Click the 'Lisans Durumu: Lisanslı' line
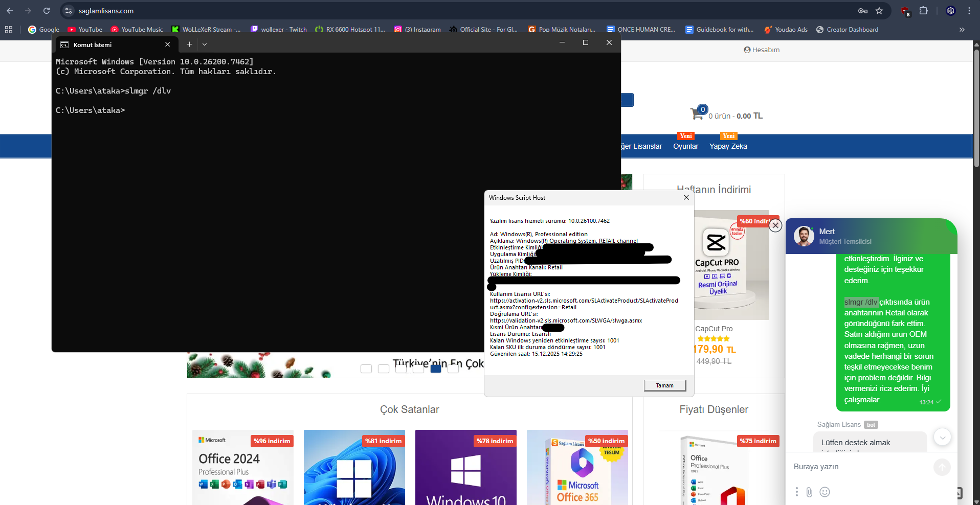980x505 pixels. pos(520,334)
